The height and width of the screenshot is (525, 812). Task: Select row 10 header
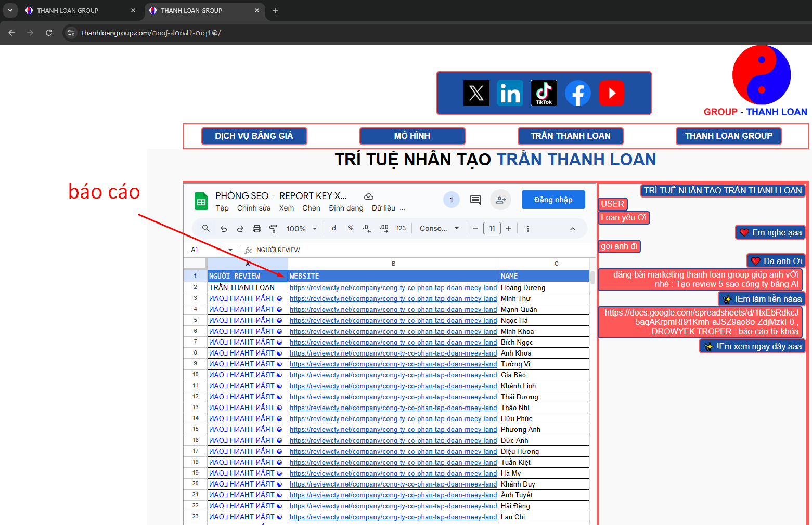[x=196, y=375]
